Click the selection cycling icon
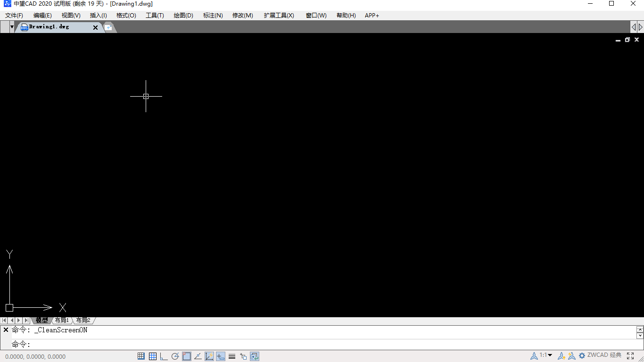644x362 pixels. coord(243,356)
